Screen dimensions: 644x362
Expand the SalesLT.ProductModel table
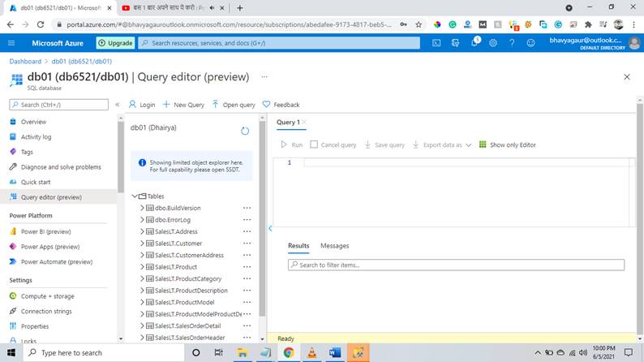click(x=142, y=302)
